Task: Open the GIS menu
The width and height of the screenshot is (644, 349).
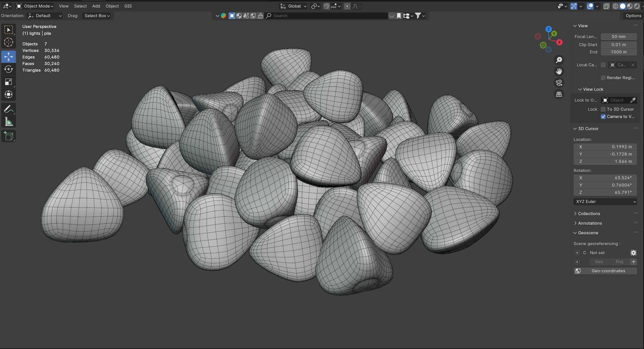Action: pos(128,6)
